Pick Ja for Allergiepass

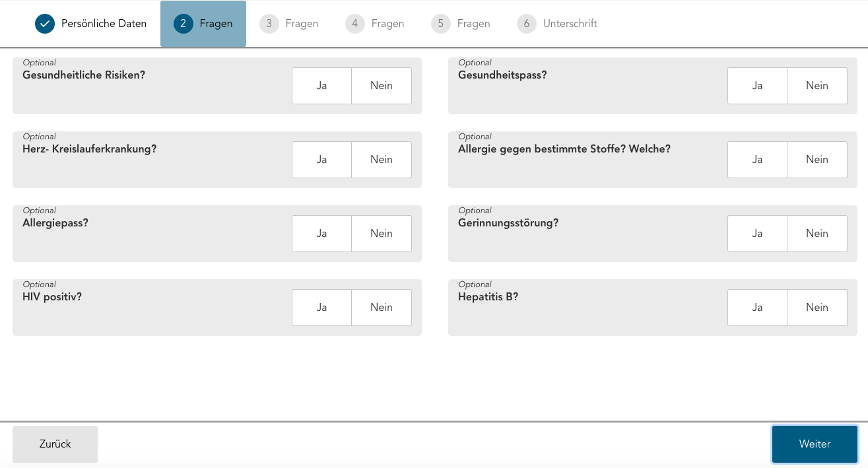pos(322,234)
